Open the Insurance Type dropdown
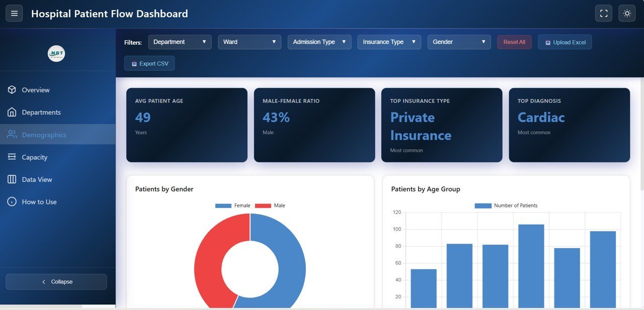 [x=389, y=42]
